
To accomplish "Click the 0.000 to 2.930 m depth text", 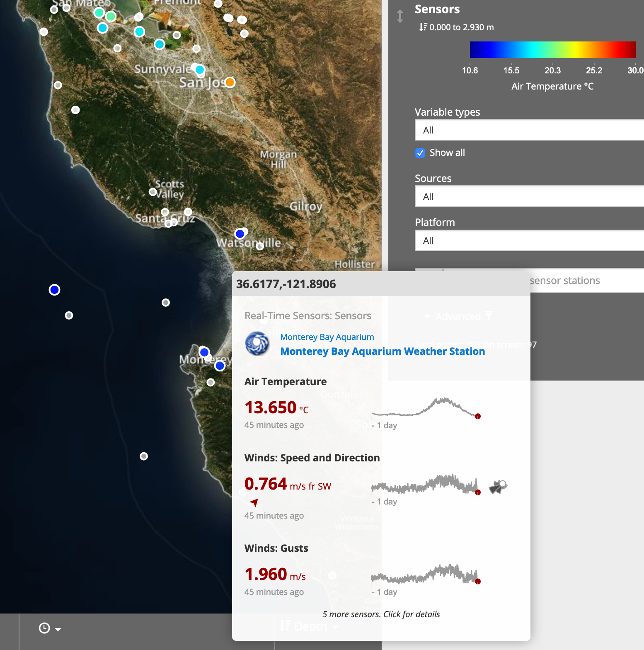I will (x=462, y=27).
